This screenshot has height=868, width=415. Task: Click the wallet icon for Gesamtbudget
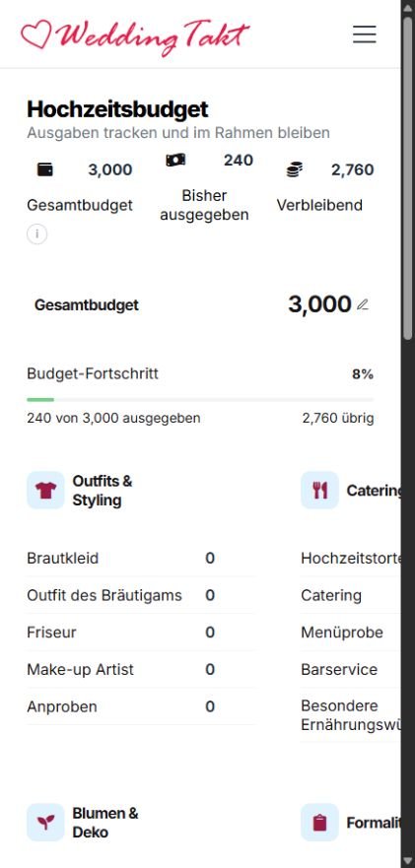point(45,169)
